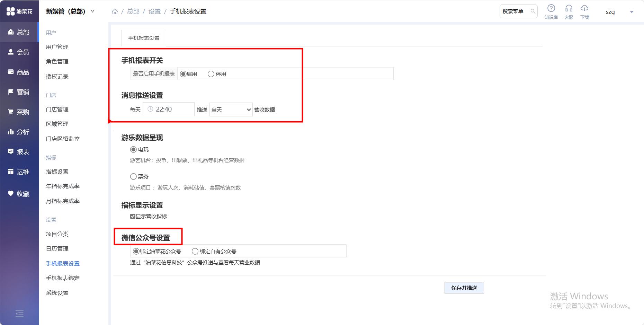Select 绑定油菜花公众号 radio
The image size is (644, 325).
[136, 251]
